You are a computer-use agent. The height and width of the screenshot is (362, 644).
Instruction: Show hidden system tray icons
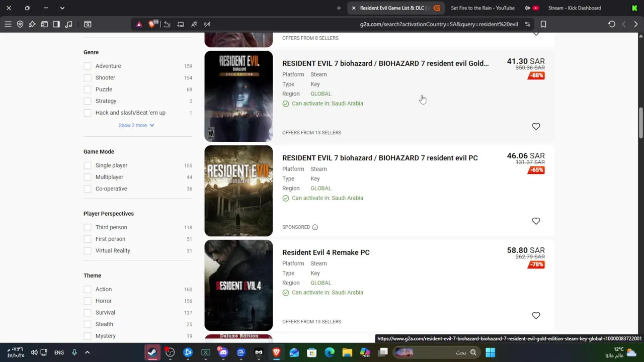coord(87,352)
